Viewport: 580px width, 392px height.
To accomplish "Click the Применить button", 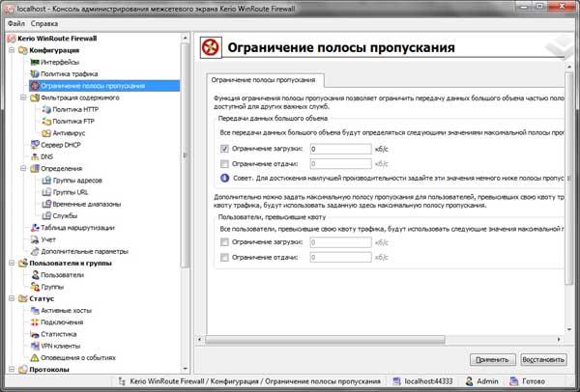I will [492, 359].
